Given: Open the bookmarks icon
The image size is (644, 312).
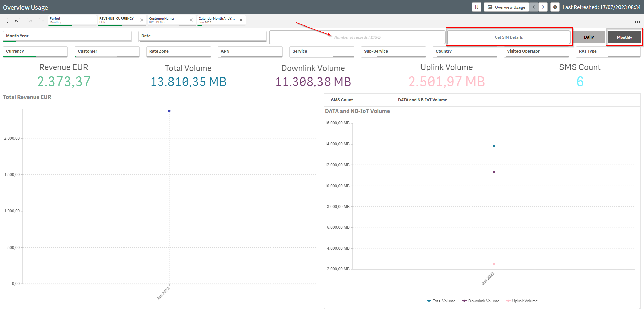Looking at the screenshot, I should point(476,7).
